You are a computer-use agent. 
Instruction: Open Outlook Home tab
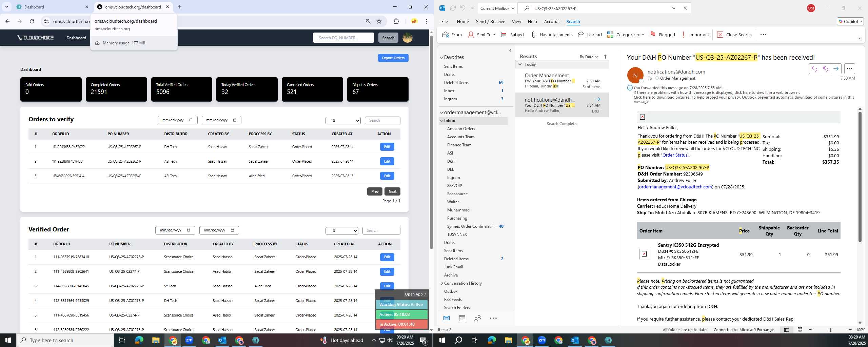click(x=463, y=21)
